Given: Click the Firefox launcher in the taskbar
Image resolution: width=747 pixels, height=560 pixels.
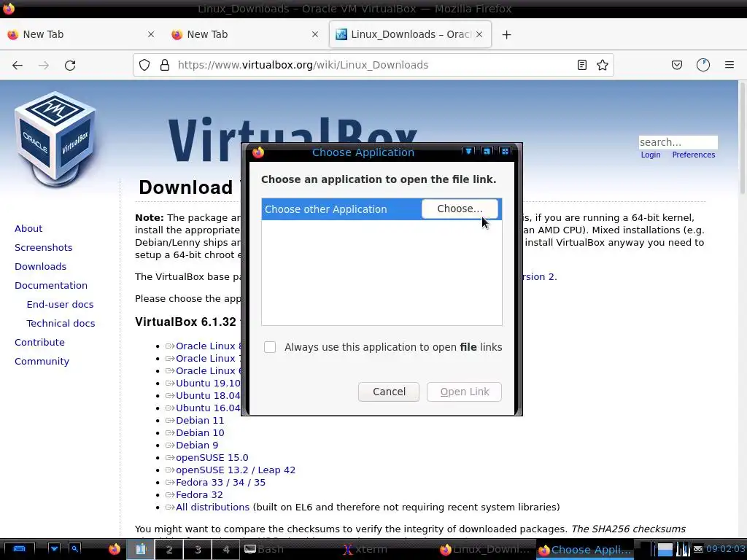Looking at the screenshot, I should [115, 550].
